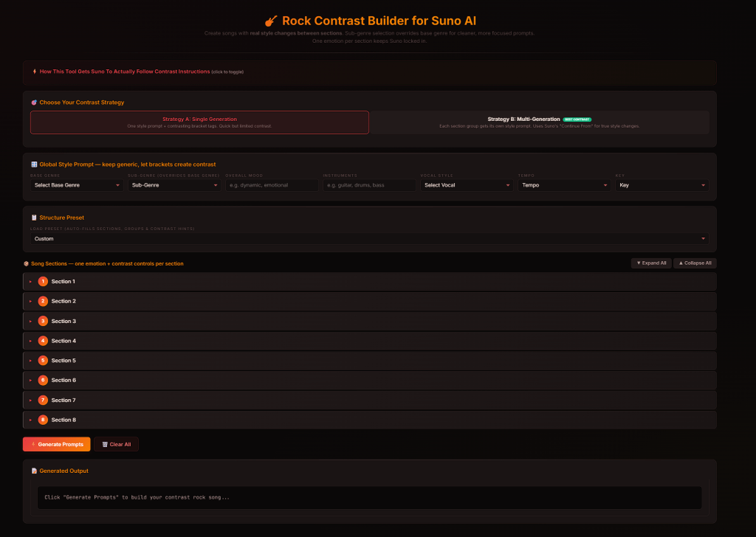Click the Overall Mood text field

tap(272, 185)
